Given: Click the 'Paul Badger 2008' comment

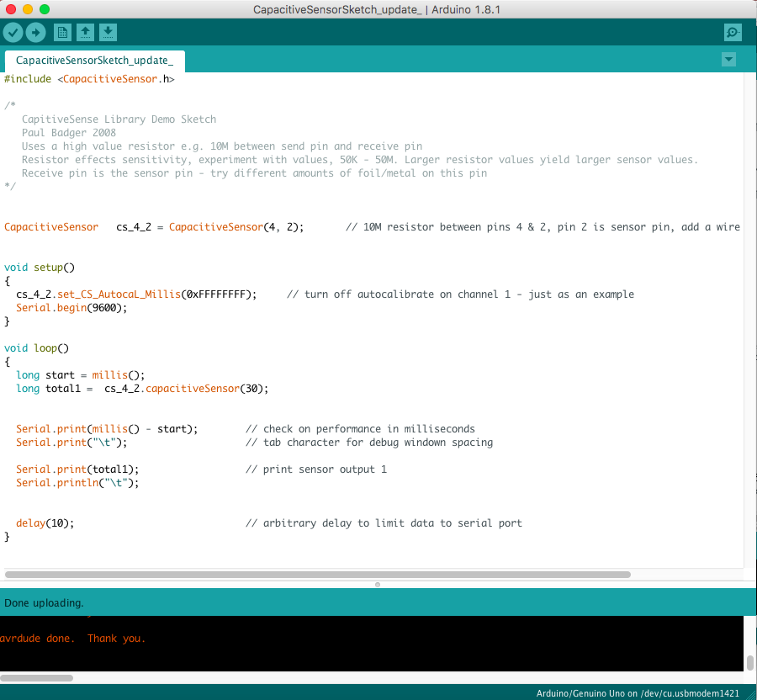Looking at the screenshot, I should [69, 133].
